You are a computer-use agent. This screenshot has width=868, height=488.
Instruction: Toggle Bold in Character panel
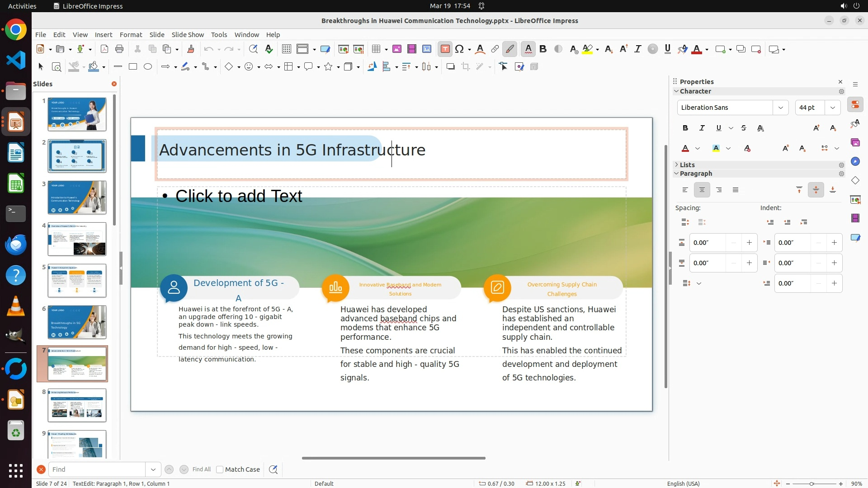tap(685, 128)
